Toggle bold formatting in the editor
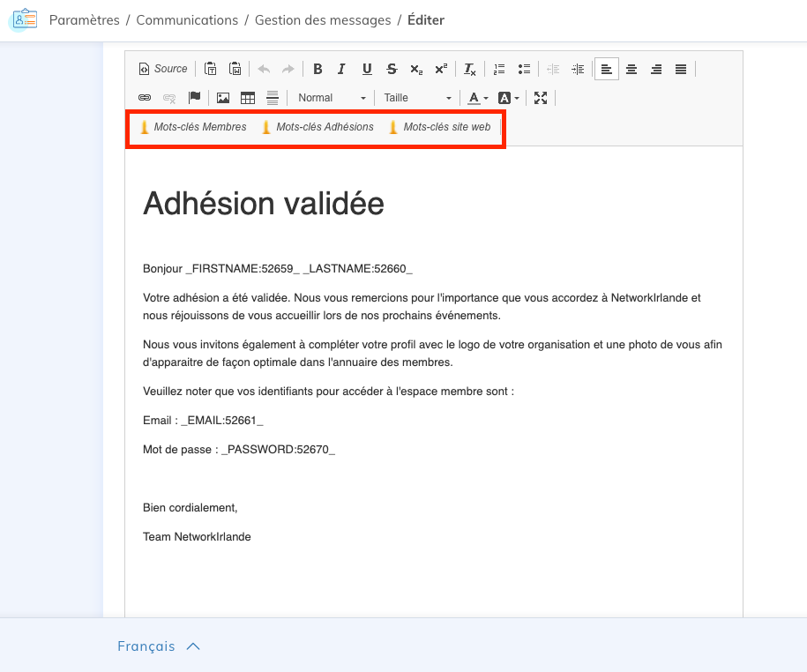Image resolution: width=807 pixels, height=672 pixels. (x=318, y=69)
